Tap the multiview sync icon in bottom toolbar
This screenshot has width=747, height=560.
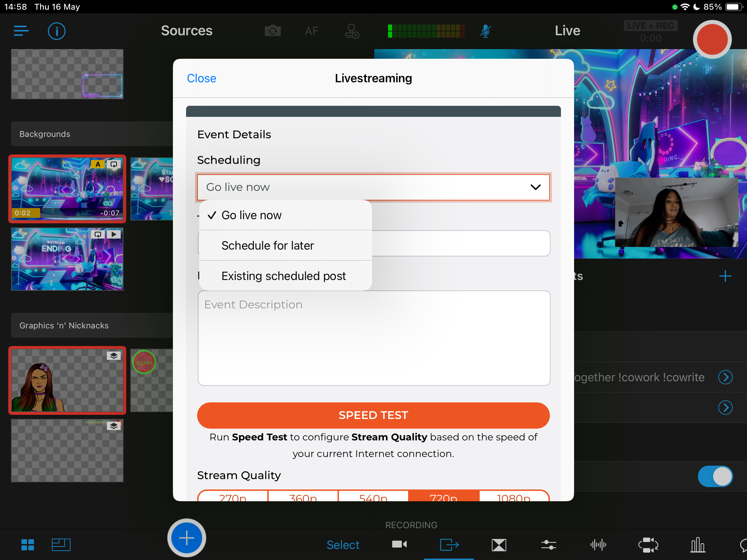tap(648, 544)
